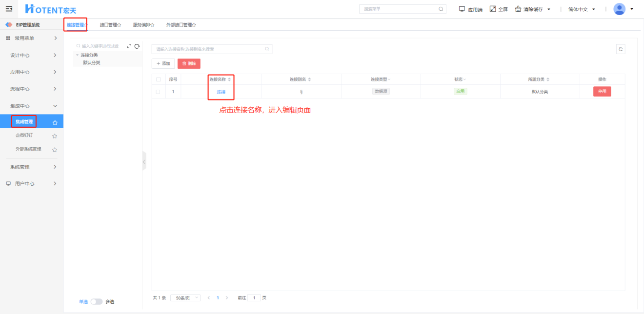Image resolution: width=644 pixels, height=314 pixels.
Task: Select 默认分类 in the category tree
Action: [91, 62]
